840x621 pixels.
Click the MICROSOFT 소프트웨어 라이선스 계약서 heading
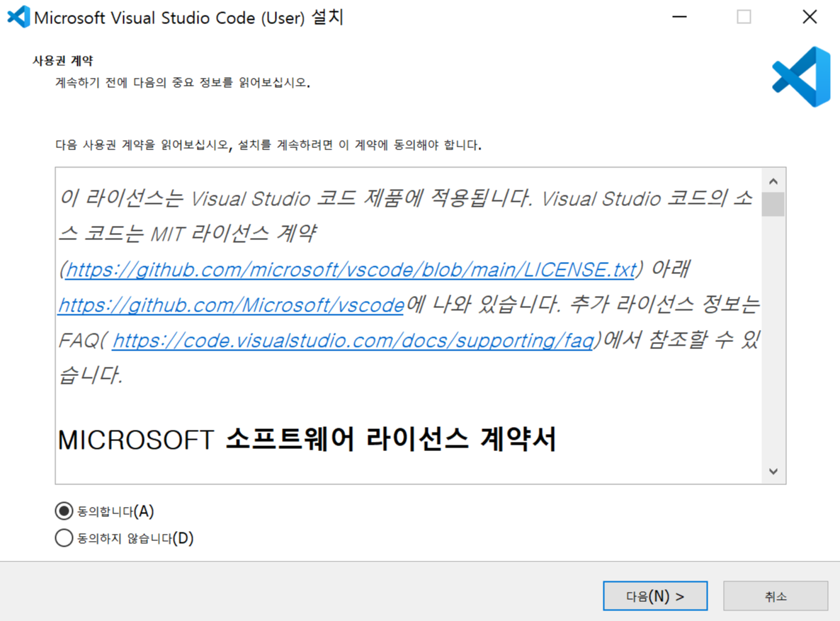coord(307,439)
